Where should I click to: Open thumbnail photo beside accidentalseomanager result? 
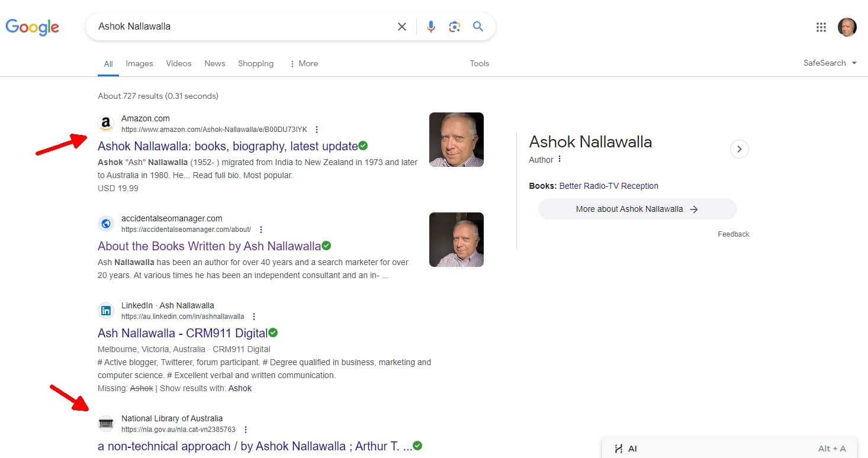pos(456,240)
